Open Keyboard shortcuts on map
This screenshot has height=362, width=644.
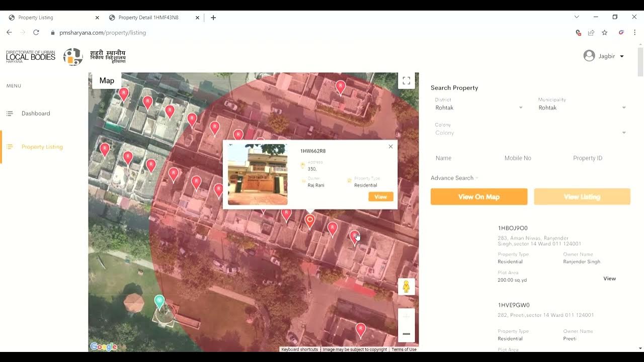tap(299, 349)
